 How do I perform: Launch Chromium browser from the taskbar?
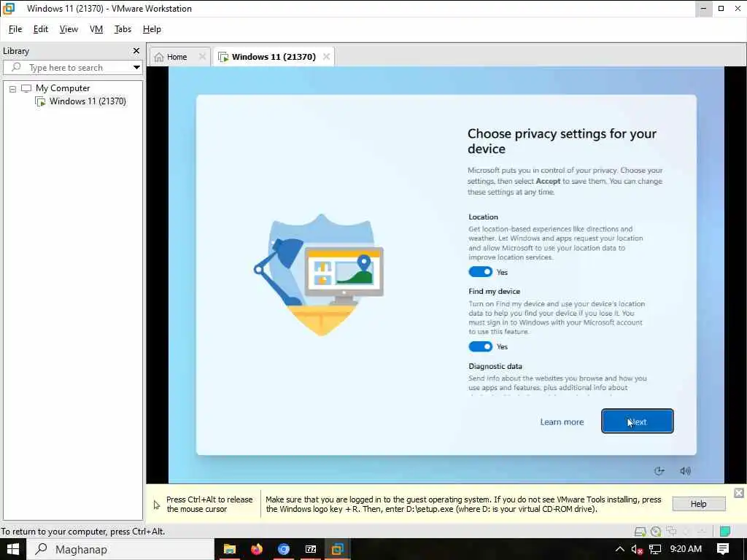(284, 550)
